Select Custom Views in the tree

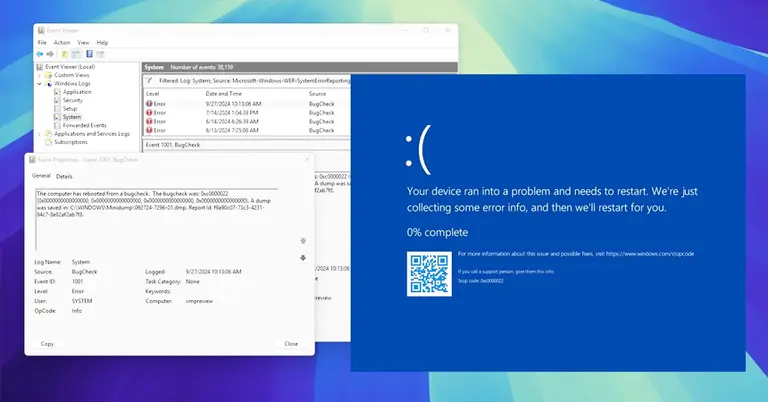click(72, 75)
